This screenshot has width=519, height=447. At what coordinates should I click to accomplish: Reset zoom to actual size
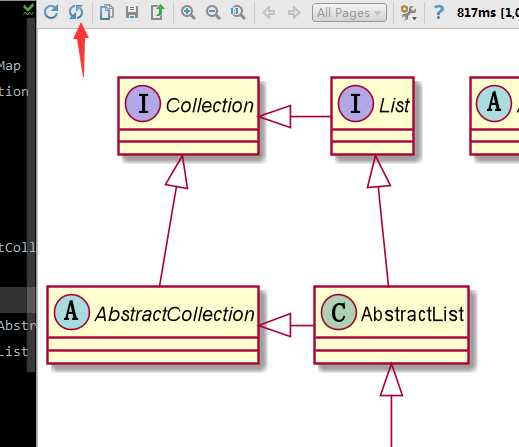click(238, 12)
